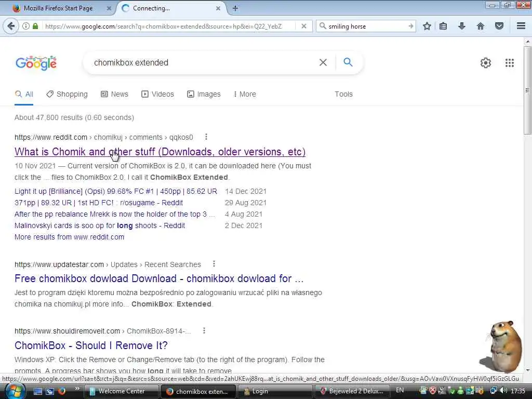Show bookmarks list icon

(x=443, y=26)
